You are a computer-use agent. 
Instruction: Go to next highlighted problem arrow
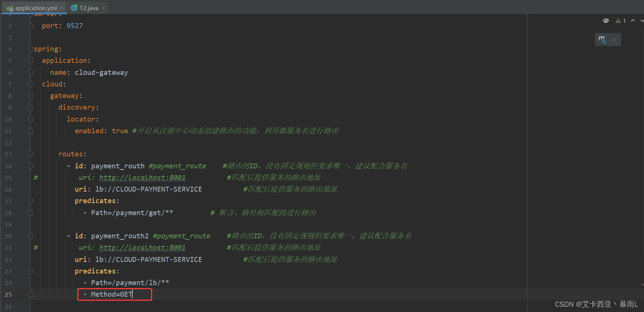coord(642,21)
